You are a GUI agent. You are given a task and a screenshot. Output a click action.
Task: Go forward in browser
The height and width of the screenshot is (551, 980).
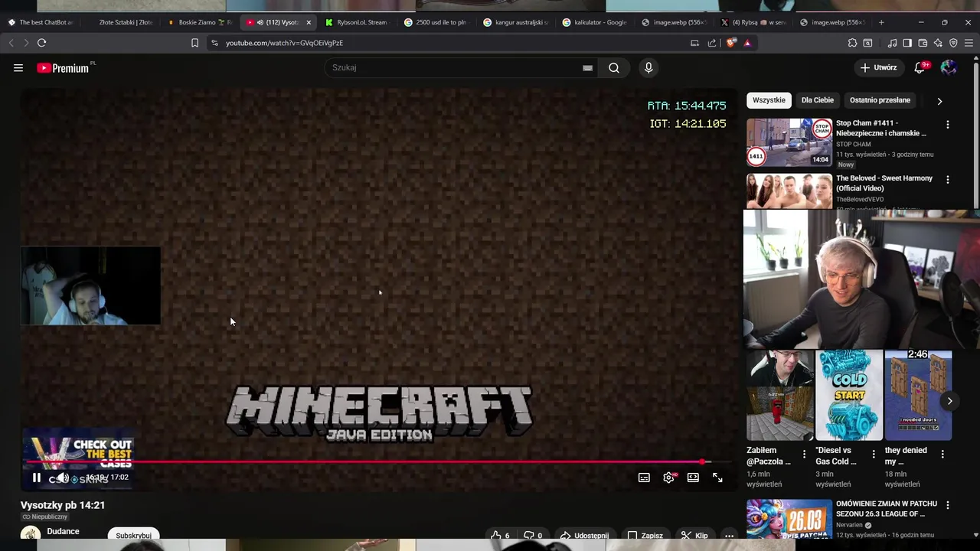26,43
